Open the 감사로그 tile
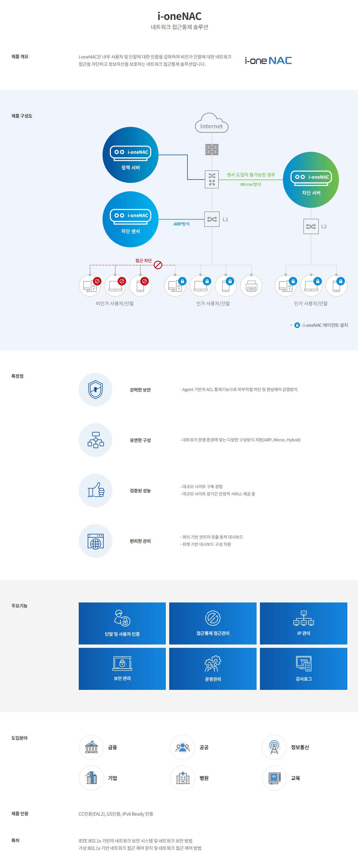The image size is (358, 868). point(303,669)
